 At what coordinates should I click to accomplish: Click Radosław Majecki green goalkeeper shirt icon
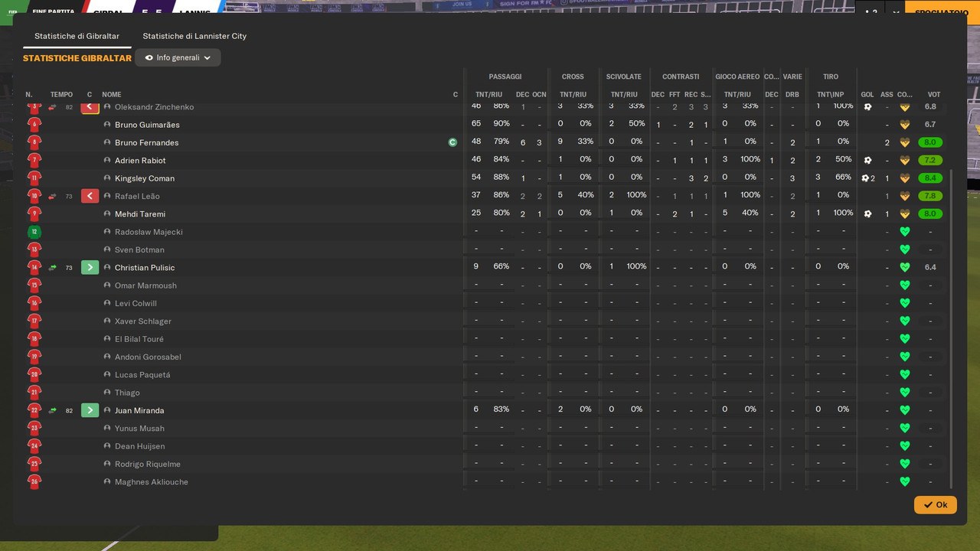pyautogui.click(x=34, y=232)
